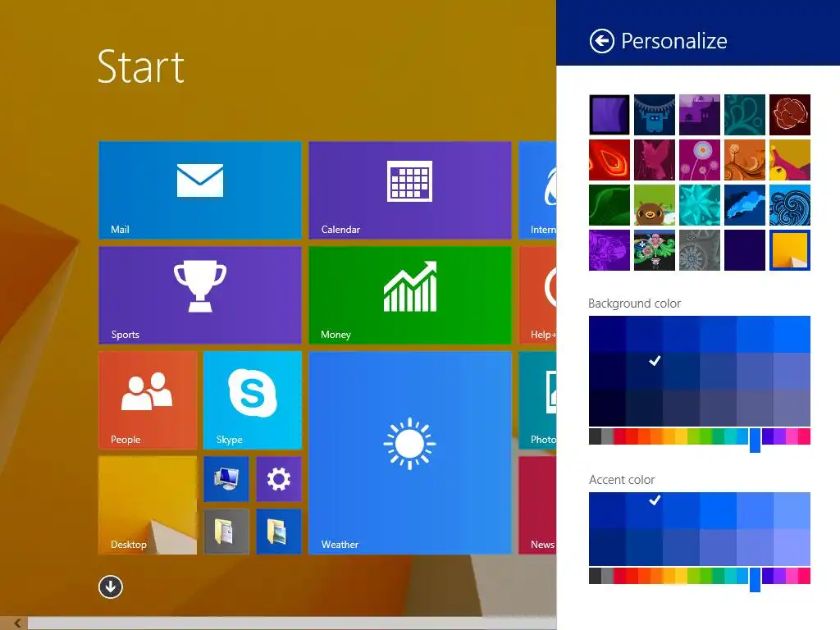Open the Internet Explorer tile
The width and height of the screenshot is (840, 630).
tap(537, 189)
